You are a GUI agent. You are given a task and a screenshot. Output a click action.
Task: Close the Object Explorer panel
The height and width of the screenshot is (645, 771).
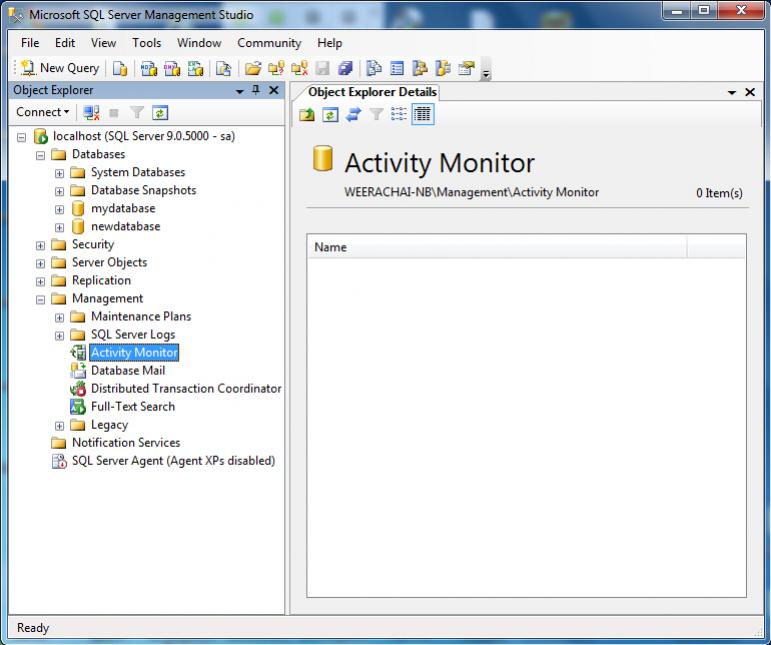point(274,90)
